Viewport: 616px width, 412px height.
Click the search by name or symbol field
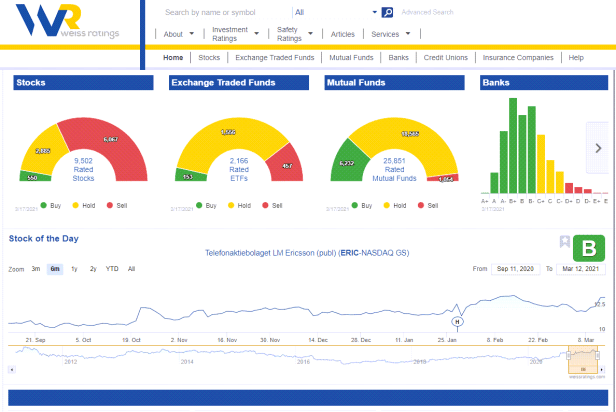pyautogui.click(x=226, y=13)
